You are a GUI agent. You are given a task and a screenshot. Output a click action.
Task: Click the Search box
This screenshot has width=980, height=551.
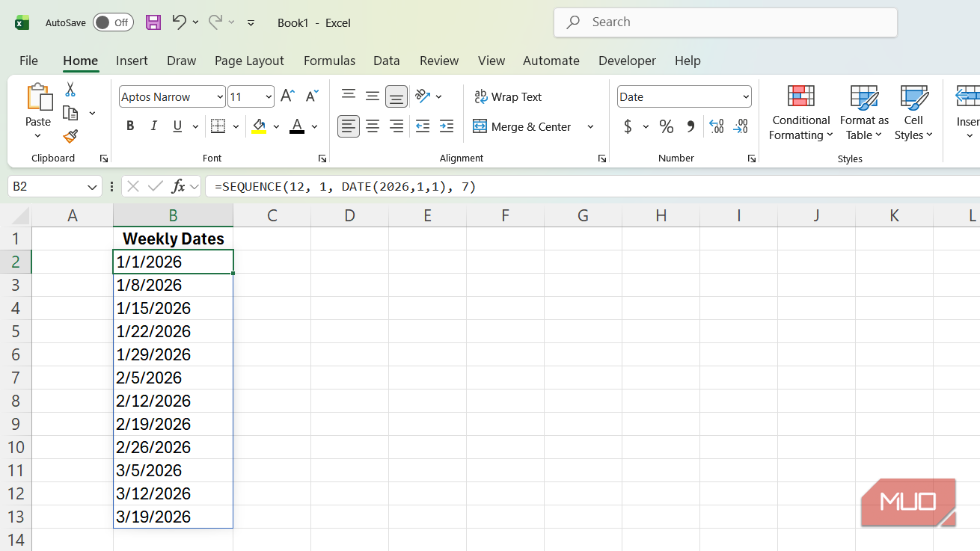[x=726, y=22]
